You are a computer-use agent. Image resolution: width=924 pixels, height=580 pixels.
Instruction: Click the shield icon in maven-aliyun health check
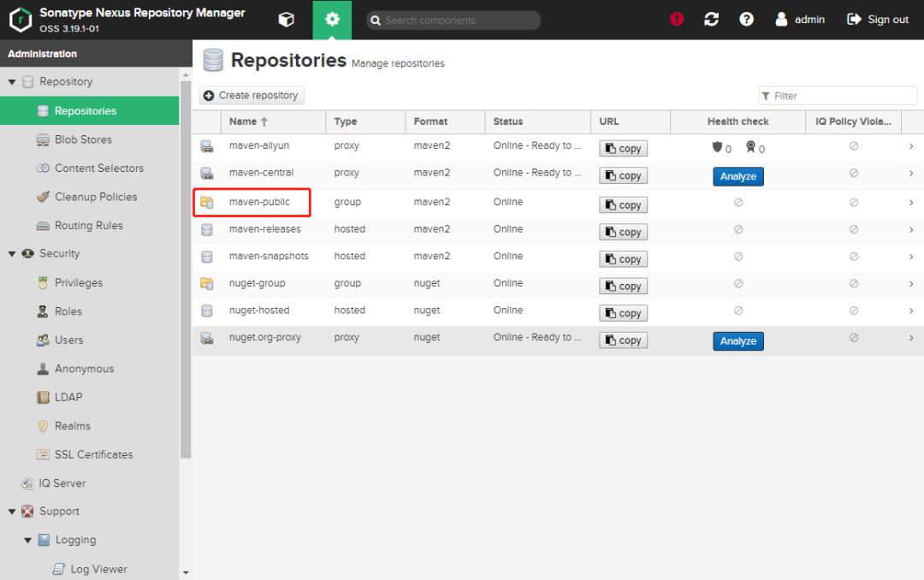point(717,146)
